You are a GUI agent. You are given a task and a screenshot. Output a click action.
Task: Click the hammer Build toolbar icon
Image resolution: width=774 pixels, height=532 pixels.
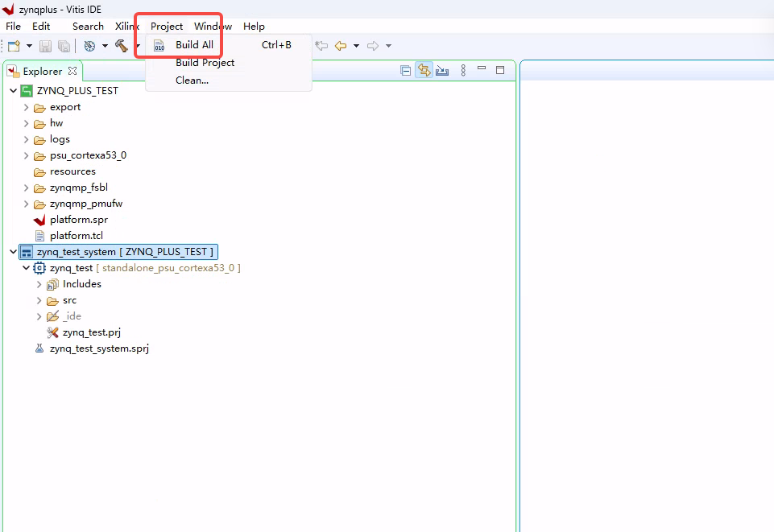pos(122,46)
